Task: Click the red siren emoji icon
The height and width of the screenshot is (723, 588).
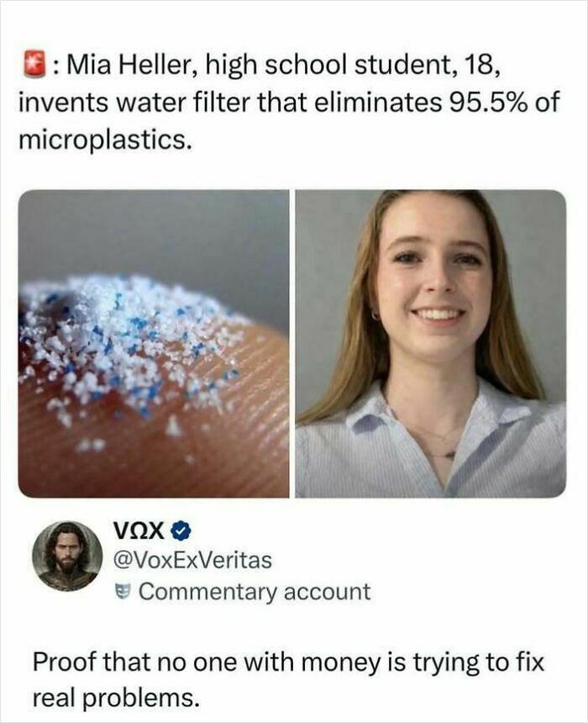Action: pos(34,66)
